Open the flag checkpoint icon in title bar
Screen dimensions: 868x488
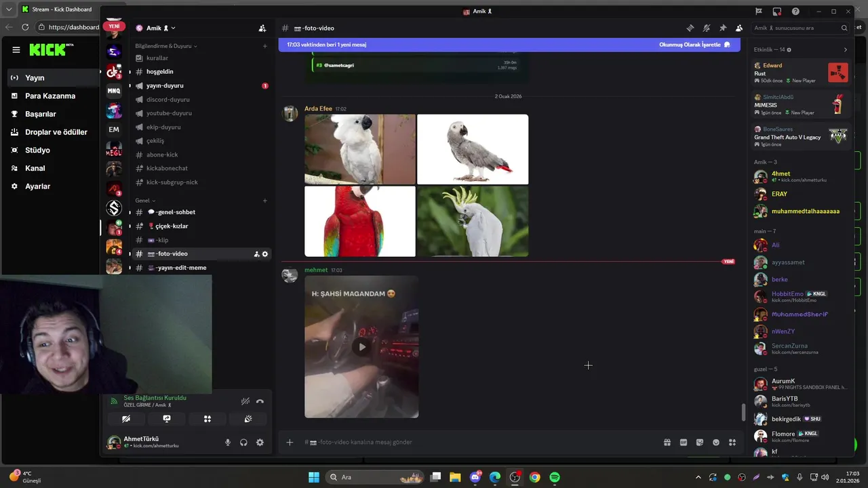tap(759, 12)
